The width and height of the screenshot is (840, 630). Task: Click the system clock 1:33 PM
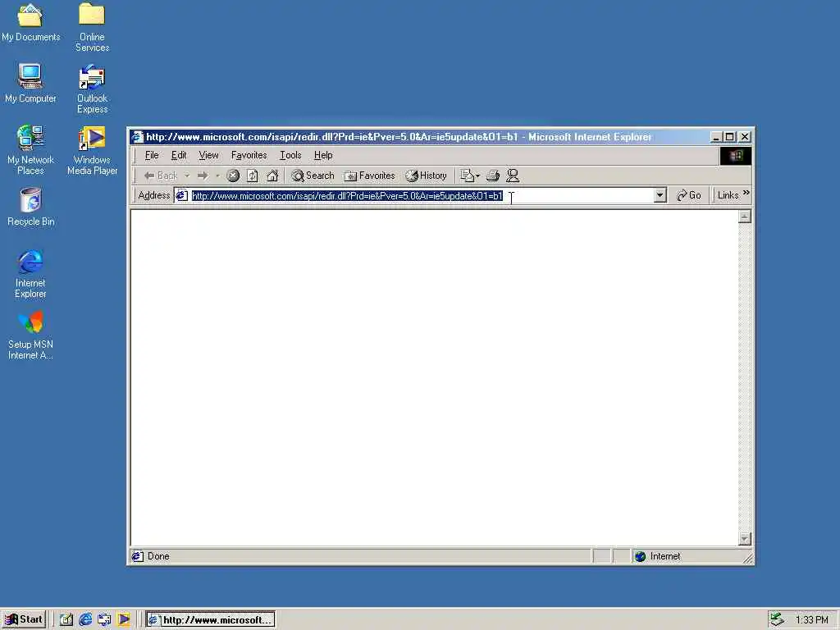(x=811, y=620)
